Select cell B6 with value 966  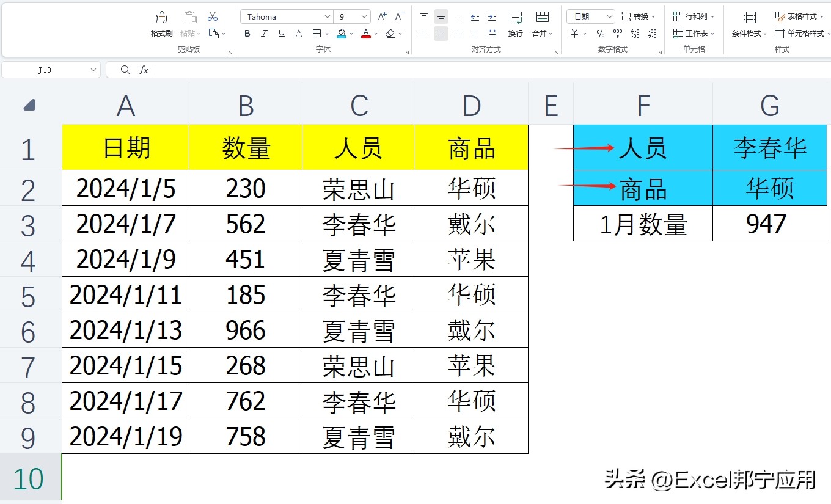tap(246, 330)
